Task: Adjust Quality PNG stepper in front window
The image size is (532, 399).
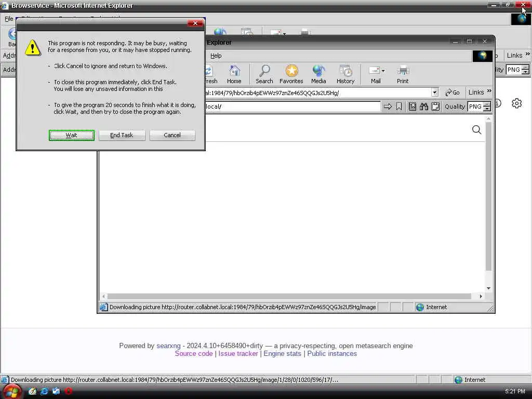Action: pos(487,107)
